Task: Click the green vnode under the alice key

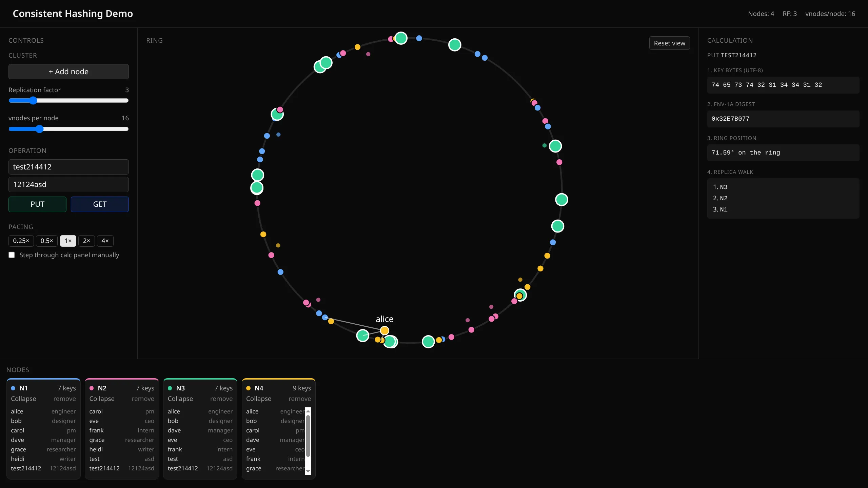Action: pos(390,341)
